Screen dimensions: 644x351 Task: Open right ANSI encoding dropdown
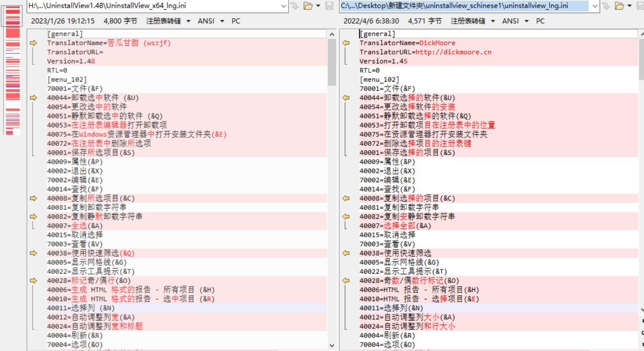527,21
